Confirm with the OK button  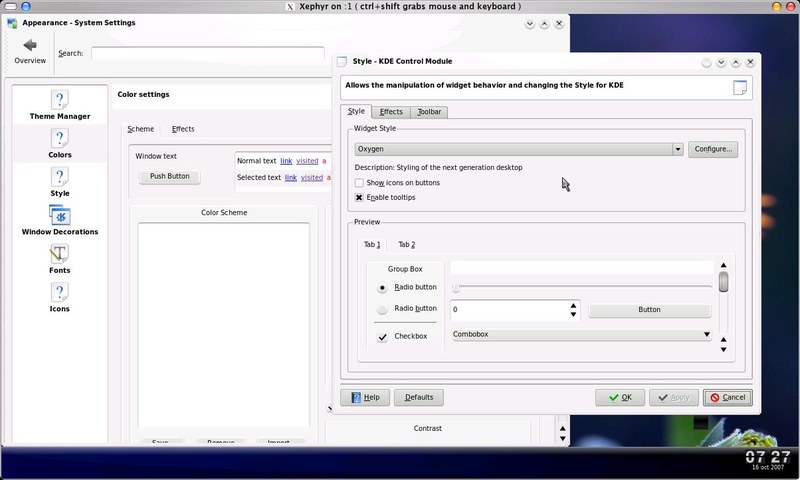[620, 397]
